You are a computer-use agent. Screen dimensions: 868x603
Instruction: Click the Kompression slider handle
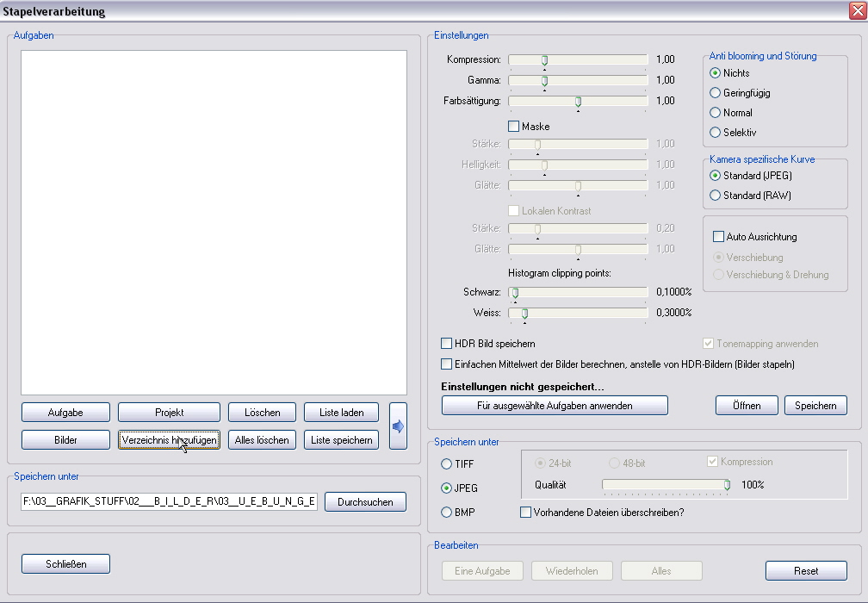544,59
